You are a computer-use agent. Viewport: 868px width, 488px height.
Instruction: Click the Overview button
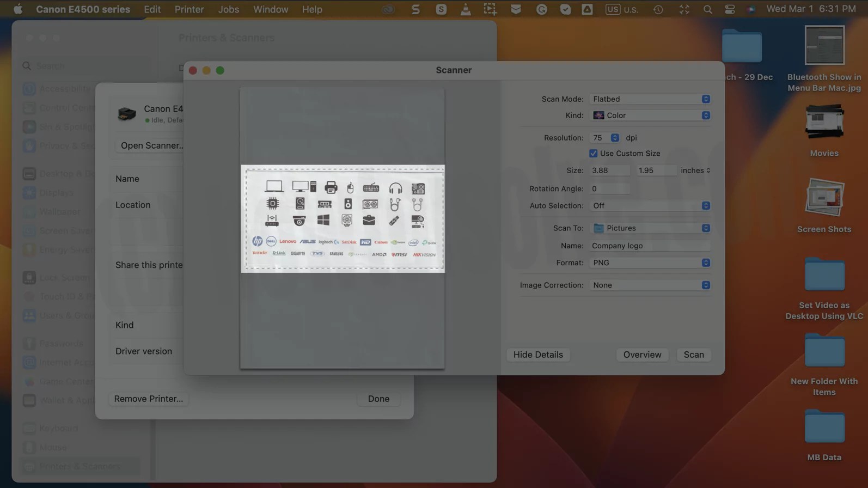coord(642,355)
